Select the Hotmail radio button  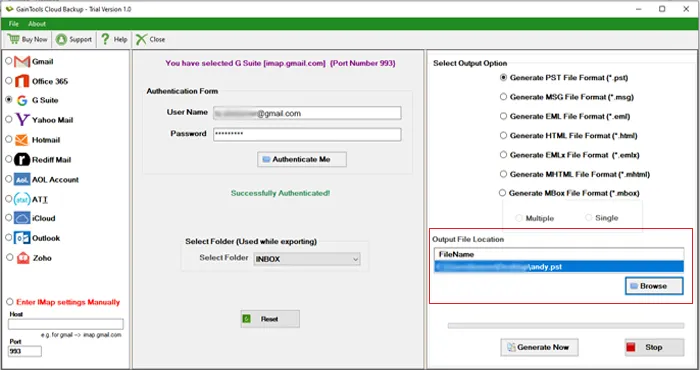click(x=8, y=139)
